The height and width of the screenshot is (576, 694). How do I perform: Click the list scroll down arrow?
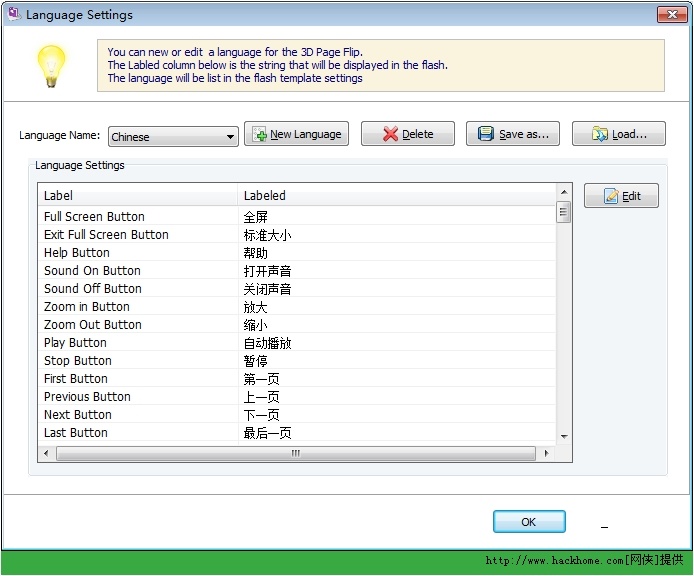tap(563, 437)
